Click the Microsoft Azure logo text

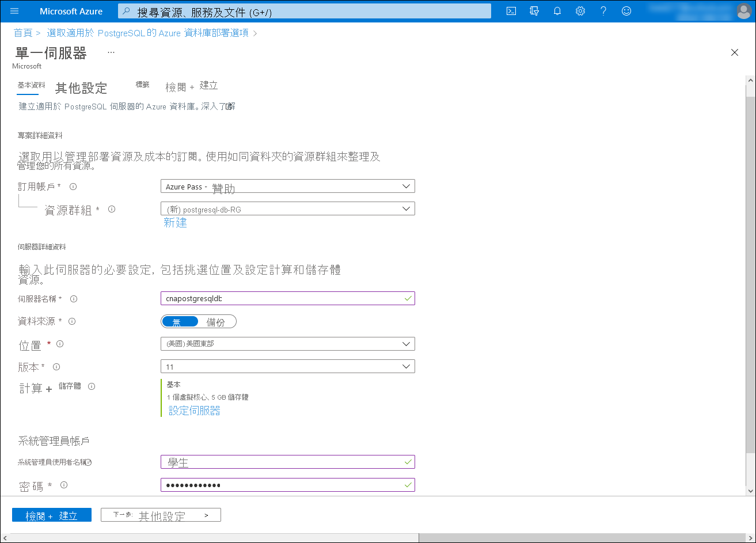(x=71, y=11)
